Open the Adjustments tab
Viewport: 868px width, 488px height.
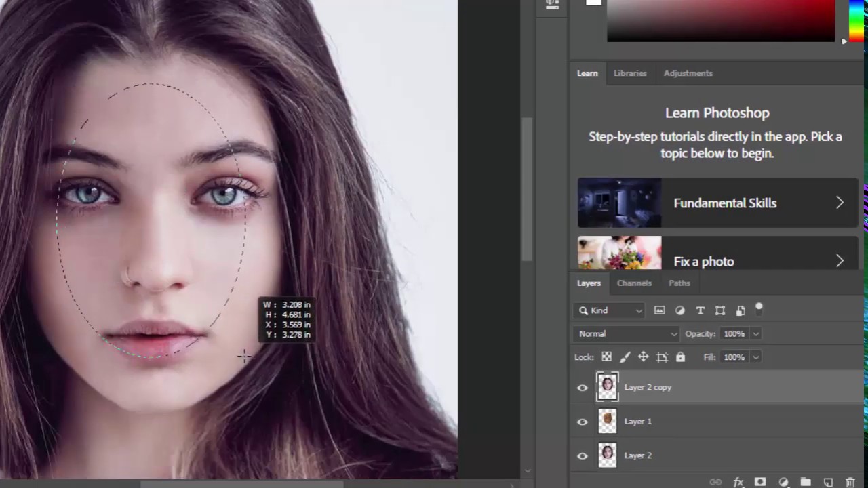click(x=688, y=73)
